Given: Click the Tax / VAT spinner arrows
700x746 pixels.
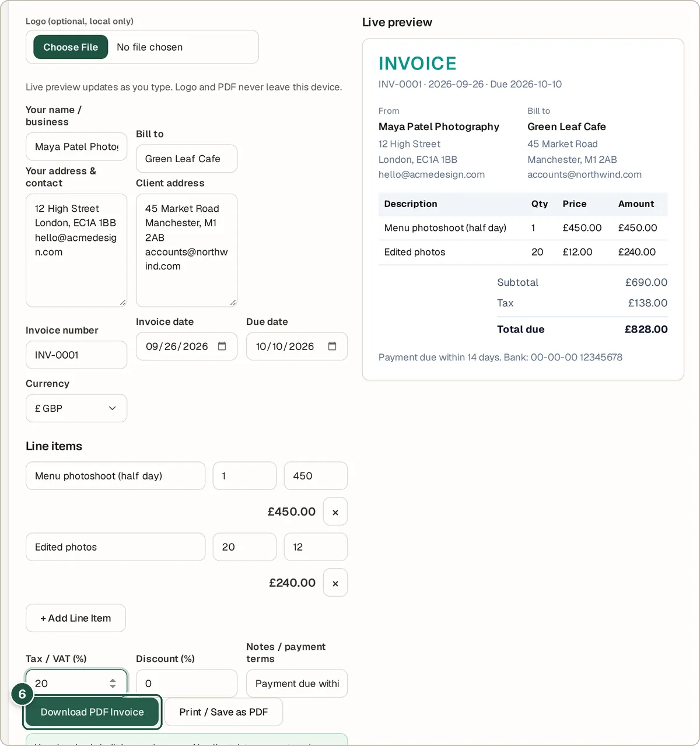Looking at the screenshot, I should [x=113, y=683].
